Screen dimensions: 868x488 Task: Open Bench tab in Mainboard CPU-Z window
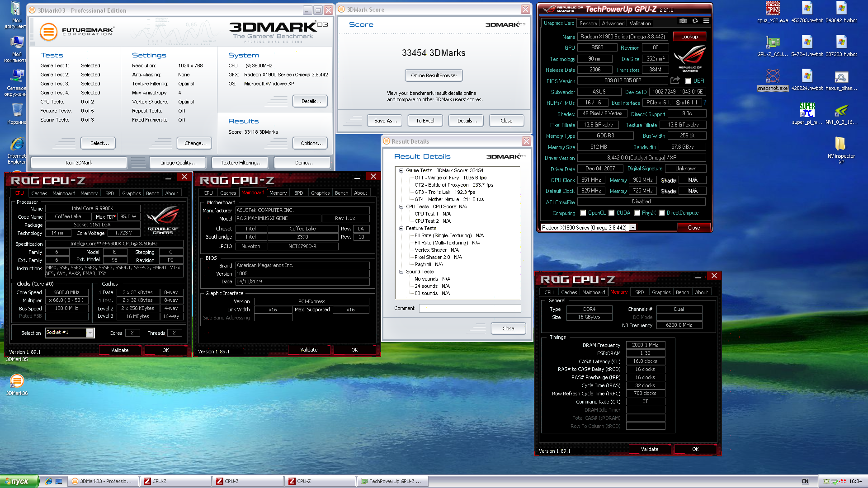342,193
